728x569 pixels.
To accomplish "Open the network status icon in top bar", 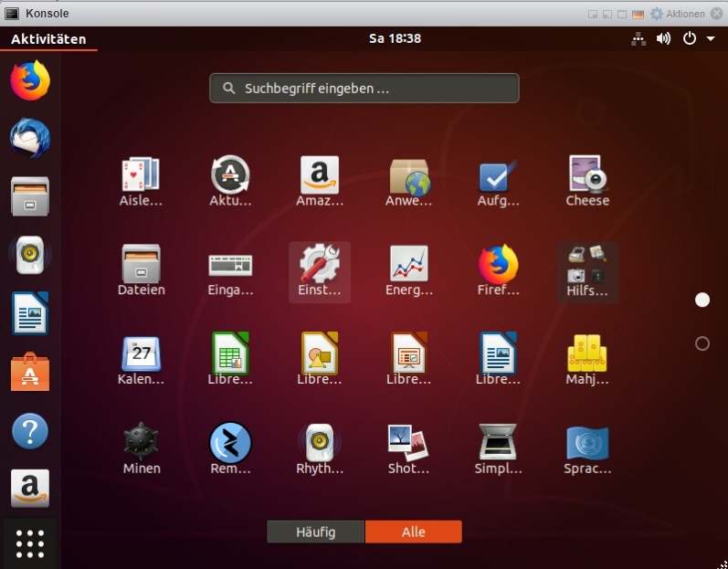I will [x=638, y=39].
